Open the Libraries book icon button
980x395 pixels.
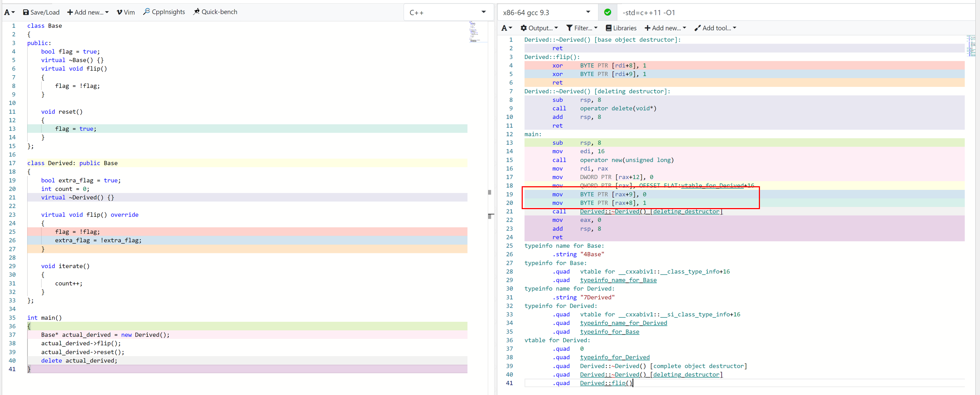click(x=621, y=28)
